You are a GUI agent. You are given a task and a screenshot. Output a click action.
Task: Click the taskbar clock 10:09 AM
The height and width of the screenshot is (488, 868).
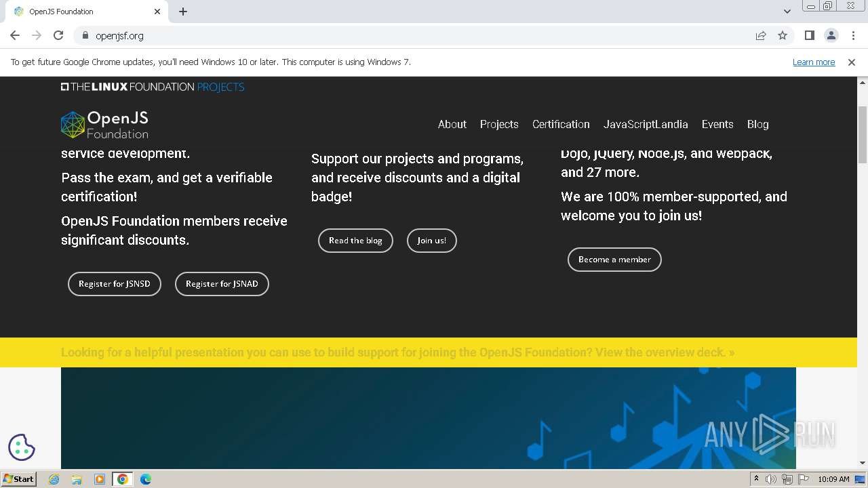coord(833,479)
